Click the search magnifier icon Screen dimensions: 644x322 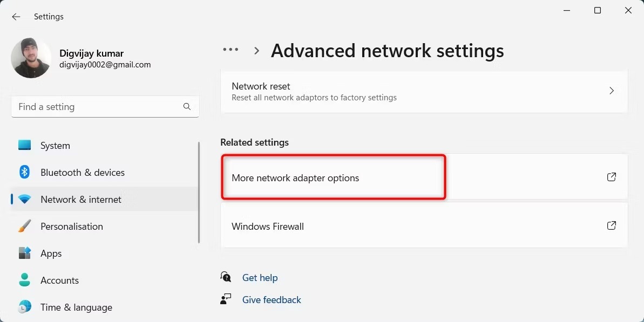(x=187, y=107)
